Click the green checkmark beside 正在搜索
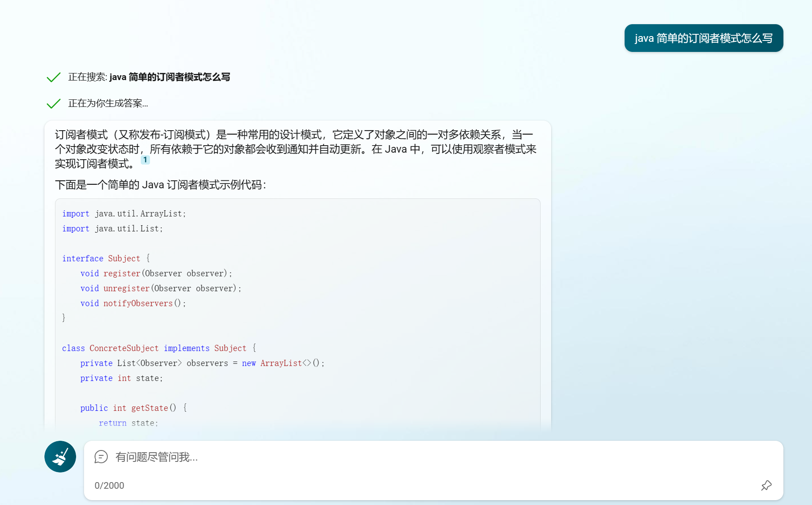The width and height of the screenshot is (812, 505). (54, 77)
